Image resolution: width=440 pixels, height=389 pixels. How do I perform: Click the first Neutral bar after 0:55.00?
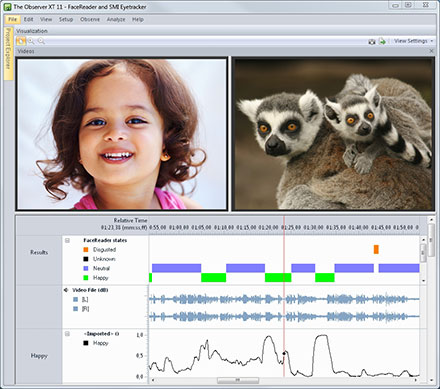(x=176, y=268)
